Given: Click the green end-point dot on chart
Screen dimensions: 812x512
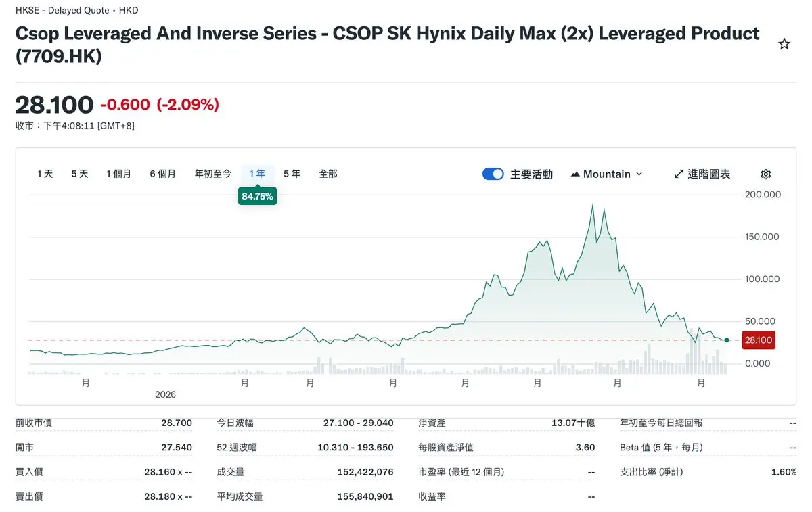Looking at the screenshot, I should [x=727, y=340].
